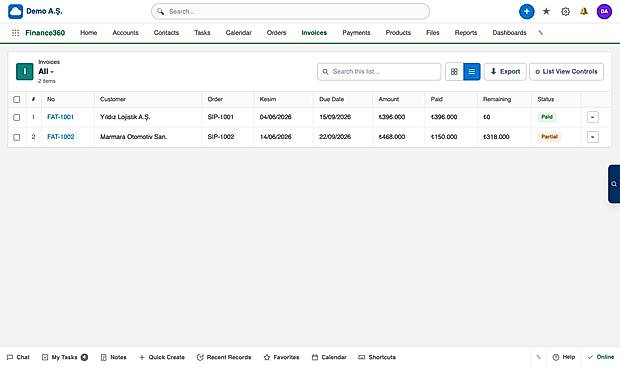The width and height of the screenshot is (620, 368).
Task: Go to the Reports tab
Action: pos(466,33)
